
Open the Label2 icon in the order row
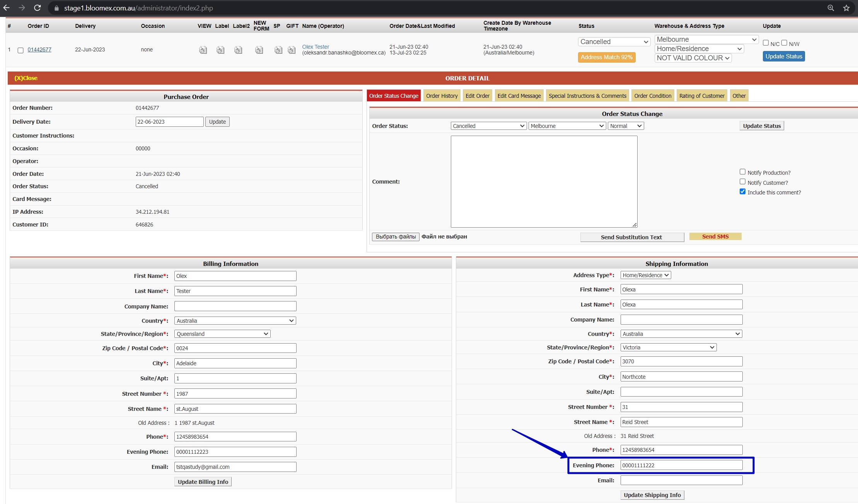tap(238, 50)
